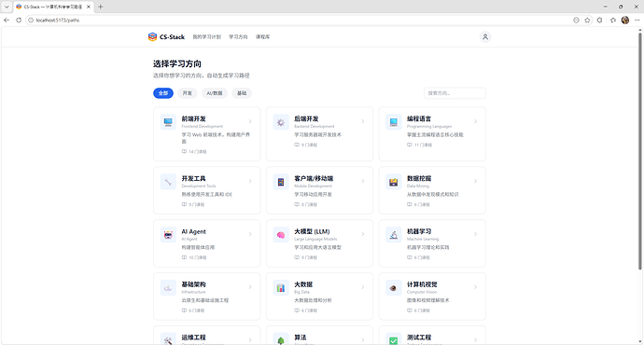Open a new browser tab

tap(100, 7)
